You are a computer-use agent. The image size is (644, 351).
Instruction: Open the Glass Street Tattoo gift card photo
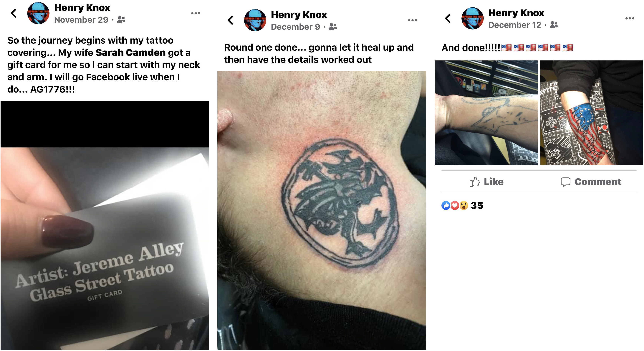point(105,225)
